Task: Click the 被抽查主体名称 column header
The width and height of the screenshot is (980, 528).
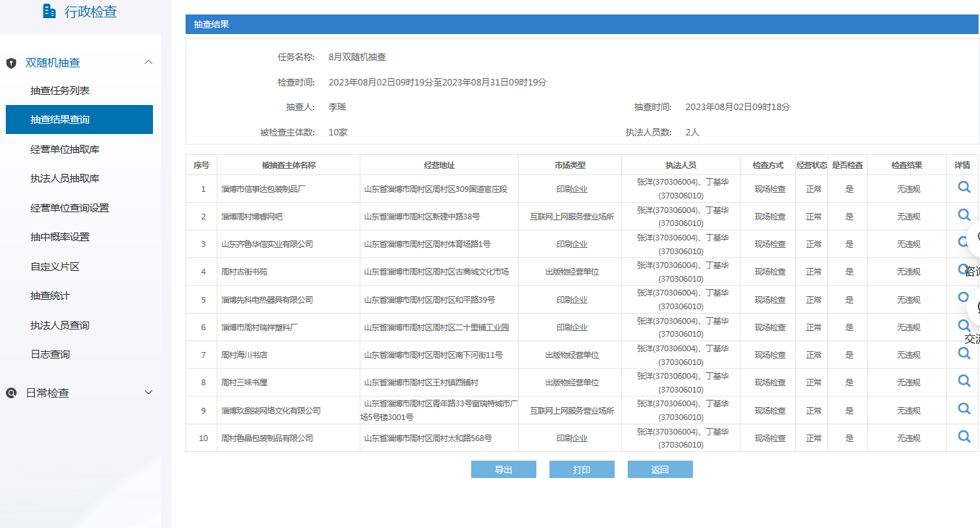Action: point(288,165)
